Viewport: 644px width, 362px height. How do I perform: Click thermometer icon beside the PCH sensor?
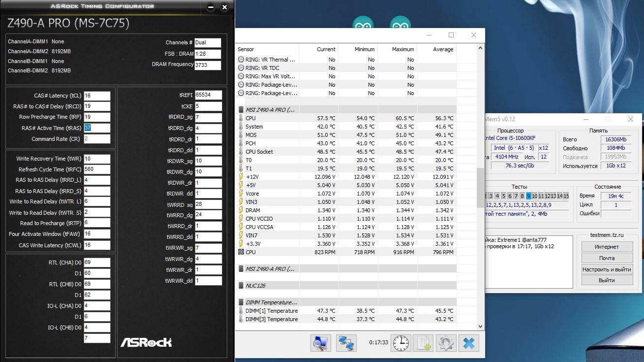[x=241, y=143]
